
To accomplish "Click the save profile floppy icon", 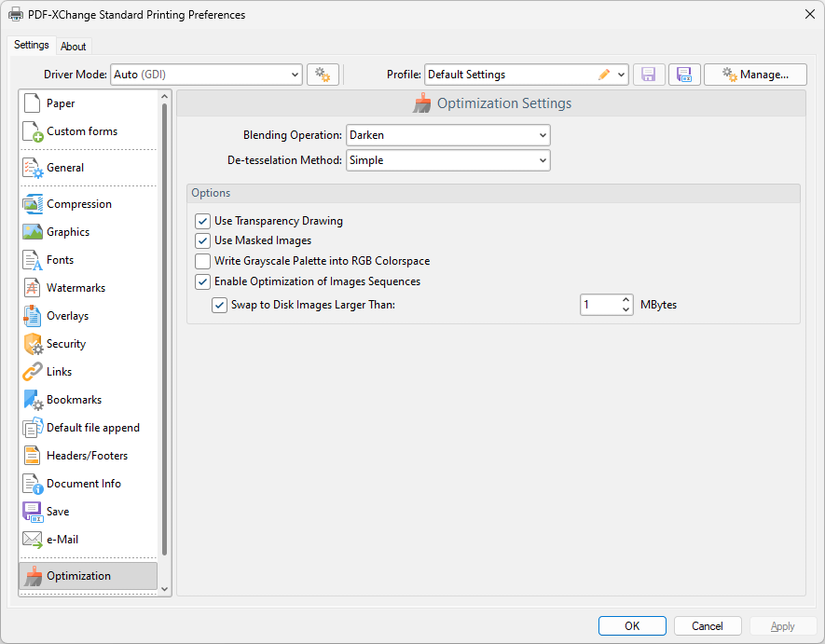I will coord(649,75).
